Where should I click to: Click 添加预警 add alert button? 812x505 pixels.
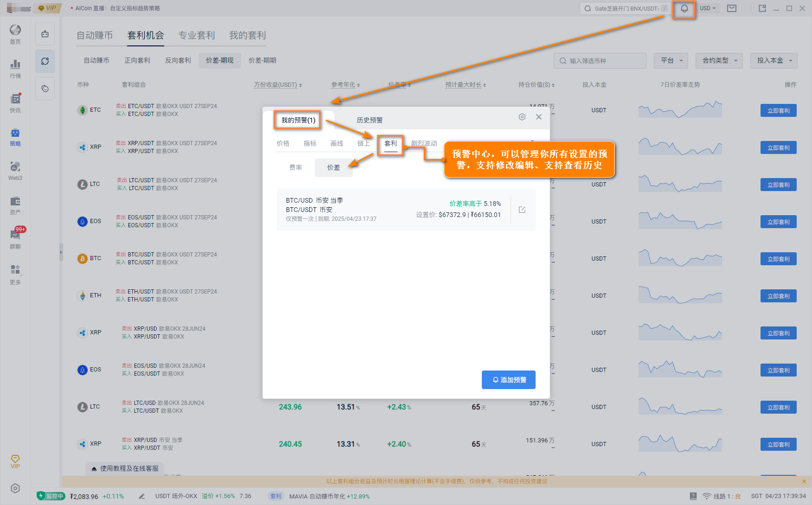(x=509, y=380)
